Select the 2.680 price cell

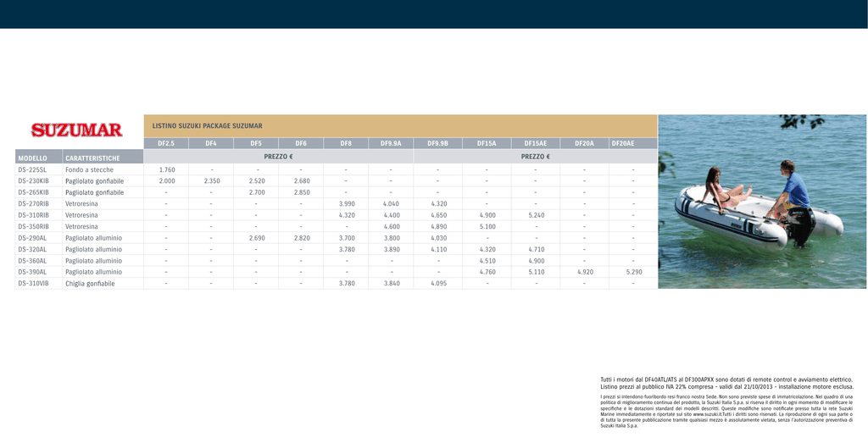(x=301, y=181)
